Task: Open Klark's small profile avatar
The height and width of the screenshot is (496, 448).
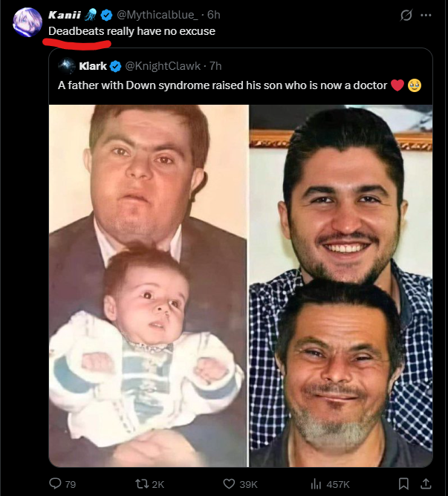Action: 66,66
